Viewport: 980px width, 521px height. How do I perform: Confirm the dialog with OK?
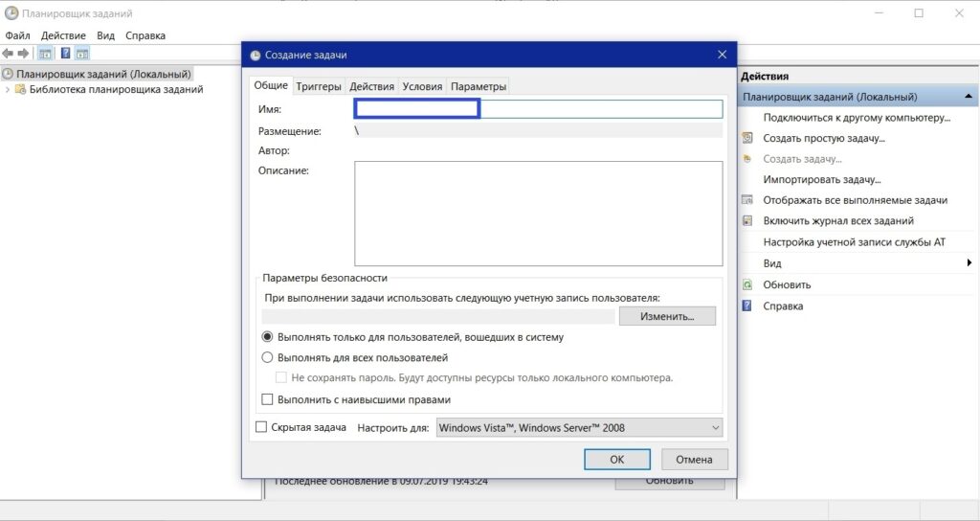coord(617,459)
